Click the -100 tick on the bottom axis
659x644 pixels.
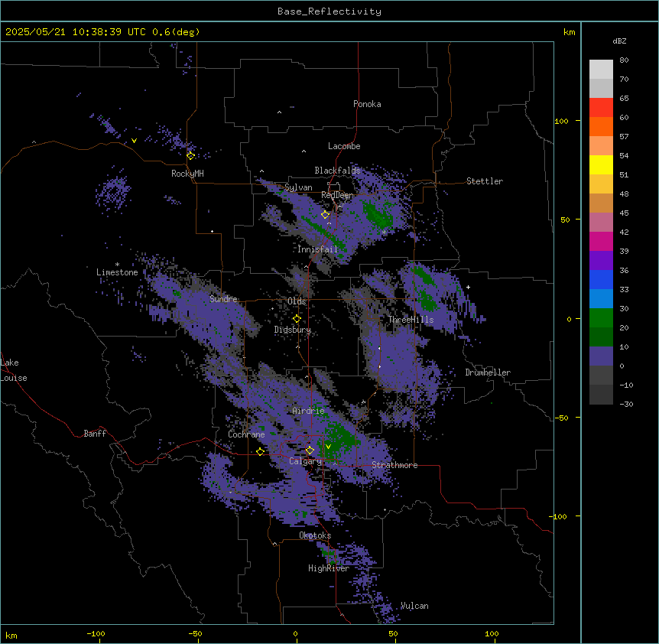tap(96, 634)
